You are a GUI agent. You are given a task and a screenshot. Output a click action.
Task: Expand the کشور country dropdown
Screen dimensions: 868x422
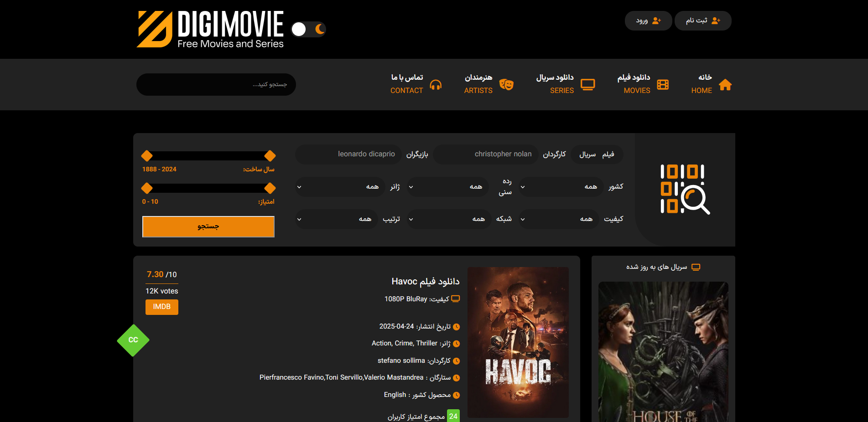pos(561,187)
